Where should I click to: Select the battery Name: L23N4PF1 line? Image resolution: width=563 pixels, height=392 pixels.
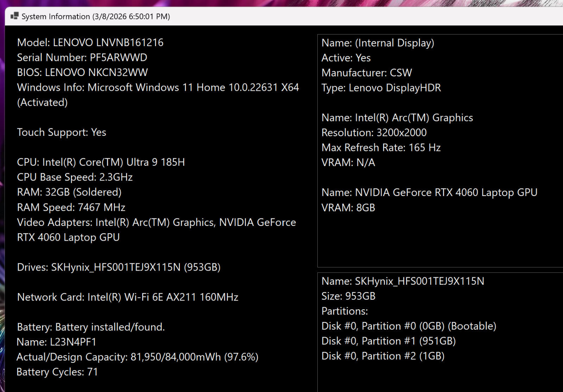(x=56, y=342)
